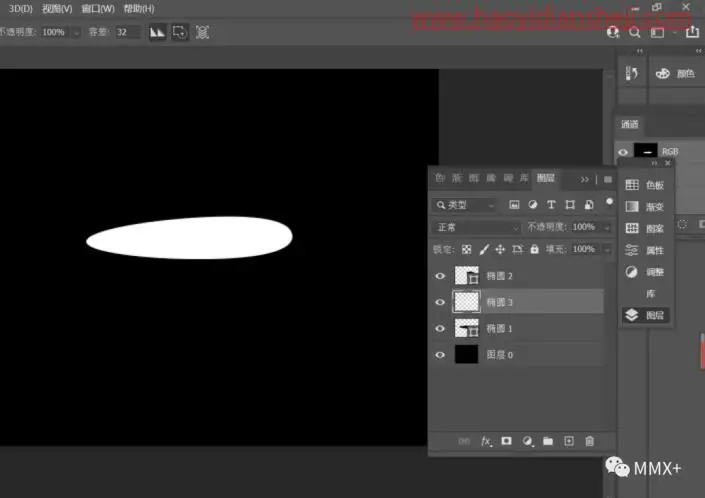Filter layers by shape layer icon
This screenshot has width=705, height=498.
tap(570, 205)
